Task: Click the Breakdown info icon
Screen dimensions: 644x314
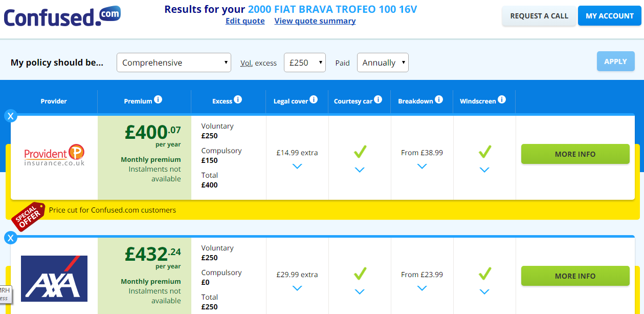Action: pos(439,99)
